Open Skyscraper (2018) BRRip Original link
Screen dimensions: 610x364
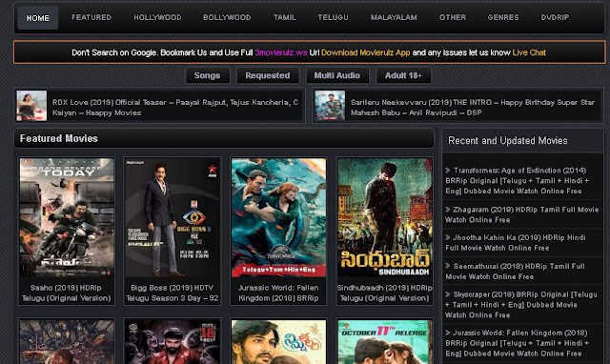click(x=521, y=305)
